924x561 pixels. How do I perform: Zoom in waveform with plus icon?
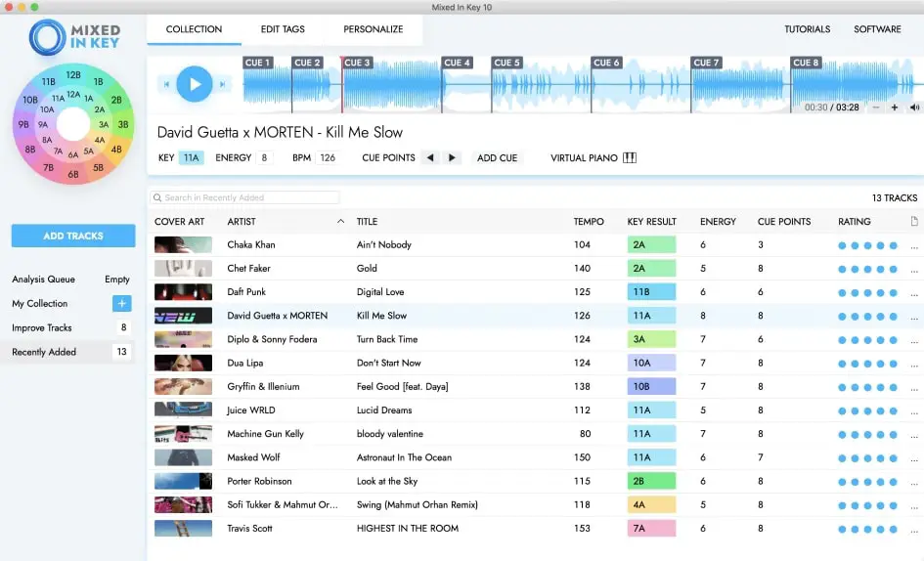(895, 108)
